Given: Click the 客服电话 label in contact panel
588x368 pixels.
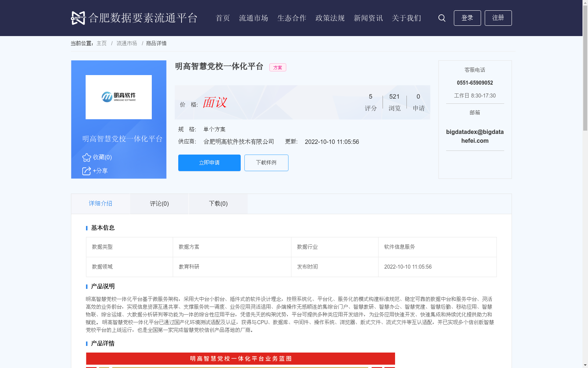Looking at the screenshot, I should coord(475,70).
